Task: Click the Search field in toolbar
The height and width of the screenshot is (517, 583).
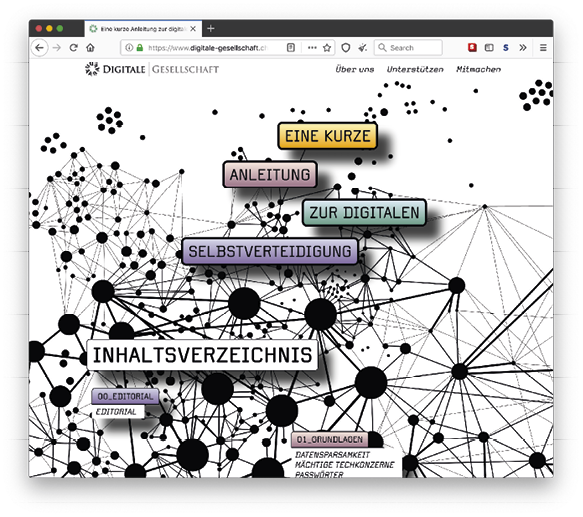Action: [x=408, y=48]
